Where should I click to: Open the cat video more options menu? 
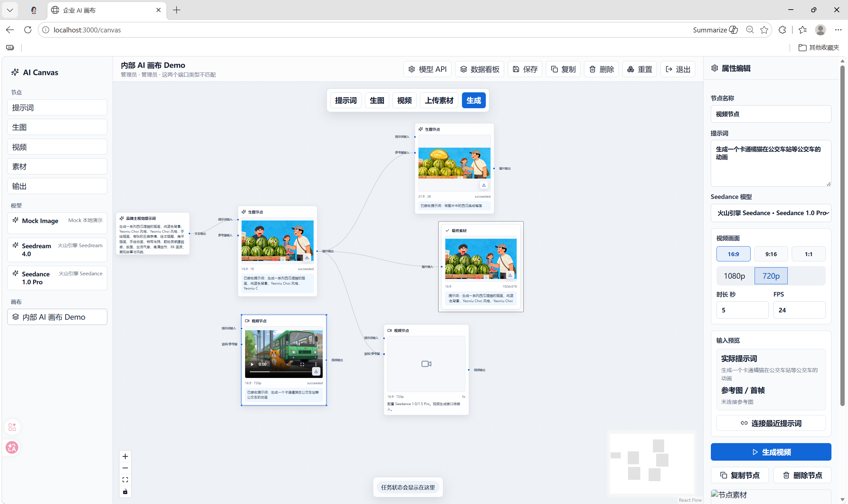(316, 364)
